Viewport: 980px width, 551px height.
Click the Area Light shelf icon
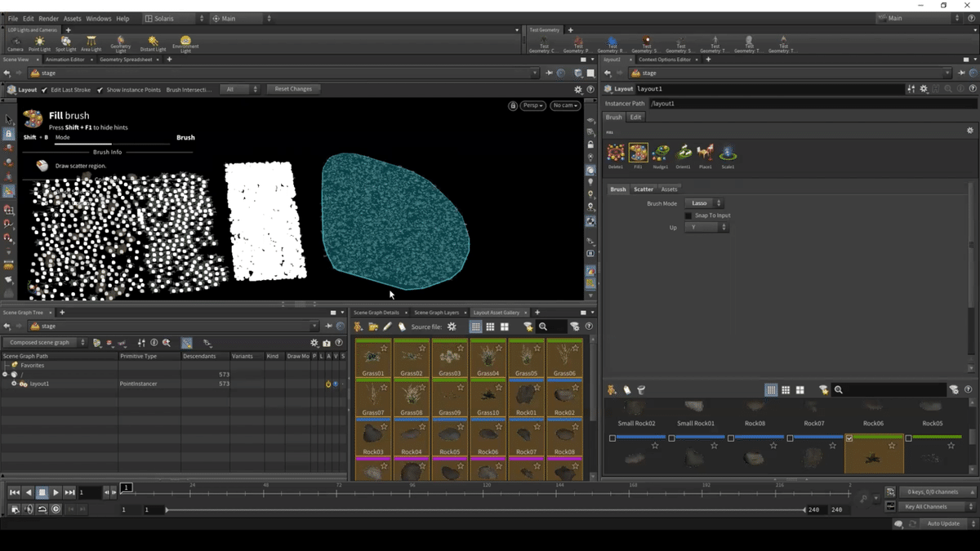pyautogui.click(x=91, y=42)
